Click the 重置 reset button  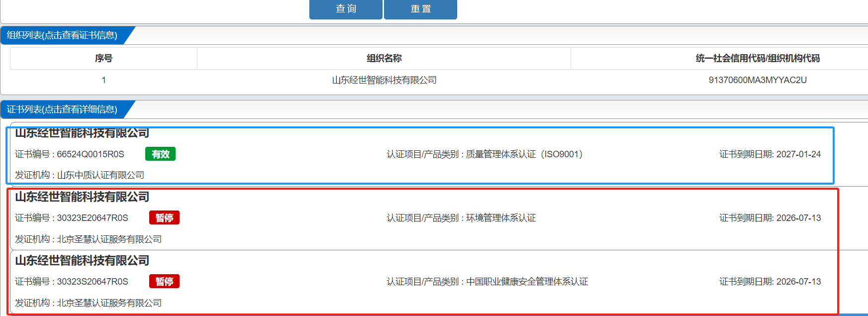point(420,9)
